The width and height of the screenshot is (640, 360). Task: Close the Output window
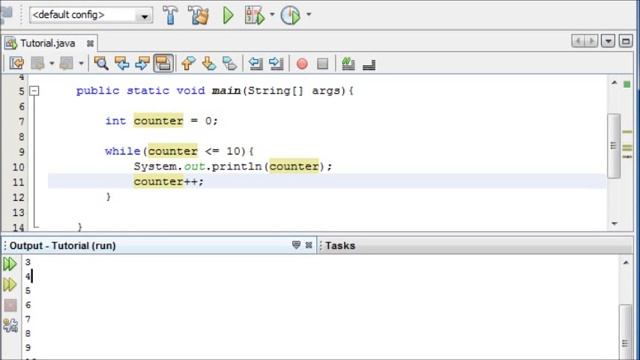click(309, 245)
